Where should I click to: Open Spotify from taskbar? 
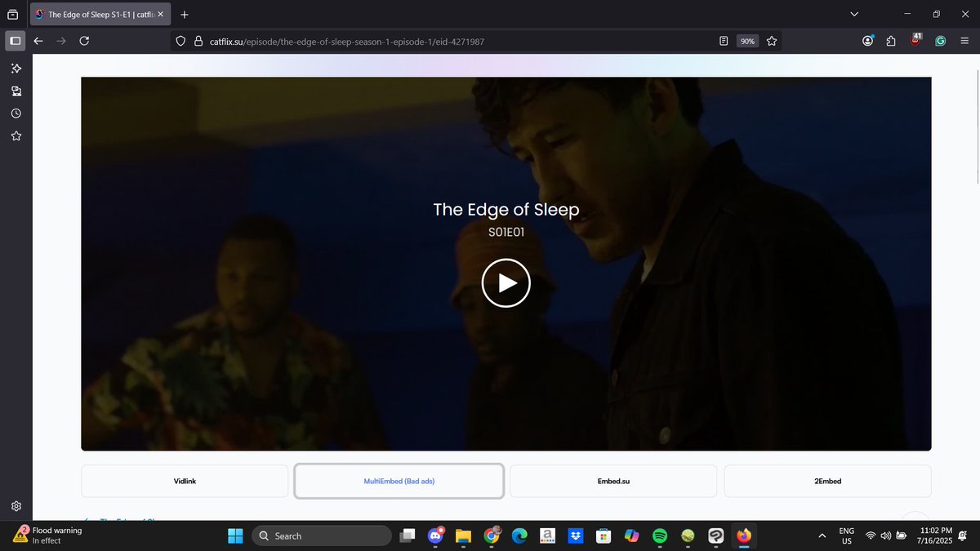[660, 535]
